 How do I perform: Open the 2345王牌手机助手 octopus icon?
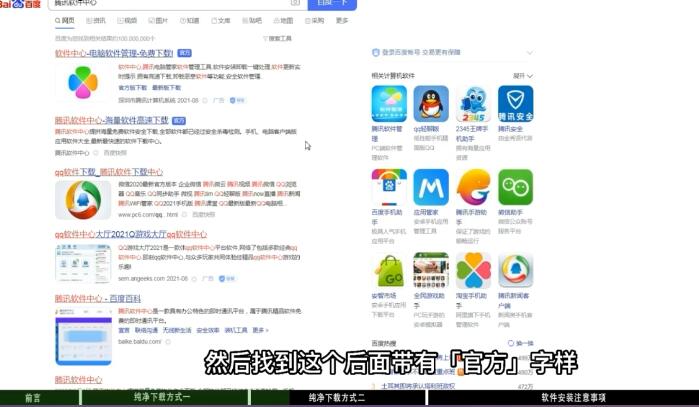click(473, 104)
